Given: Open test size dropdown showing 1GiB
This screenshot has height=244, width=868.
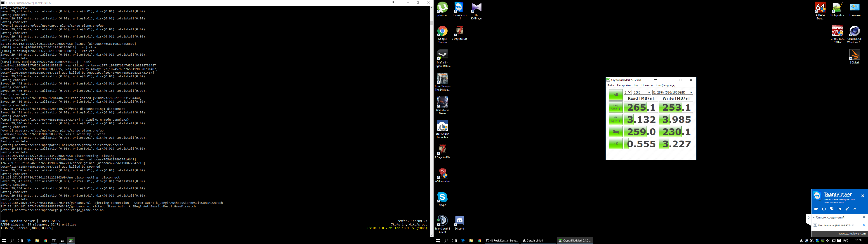Looking at the screenshot, I should 642,92.
